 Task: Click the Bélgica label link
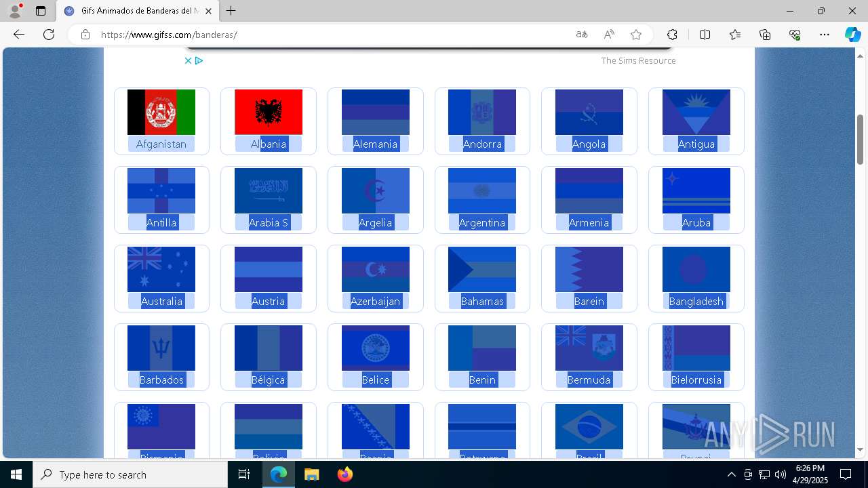269,380
